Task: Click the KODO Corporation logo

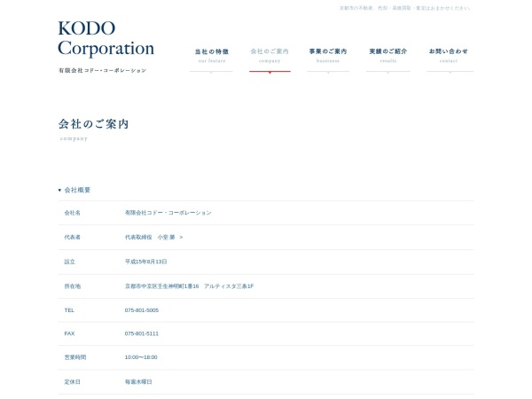Action: click(x=106, y=40)
